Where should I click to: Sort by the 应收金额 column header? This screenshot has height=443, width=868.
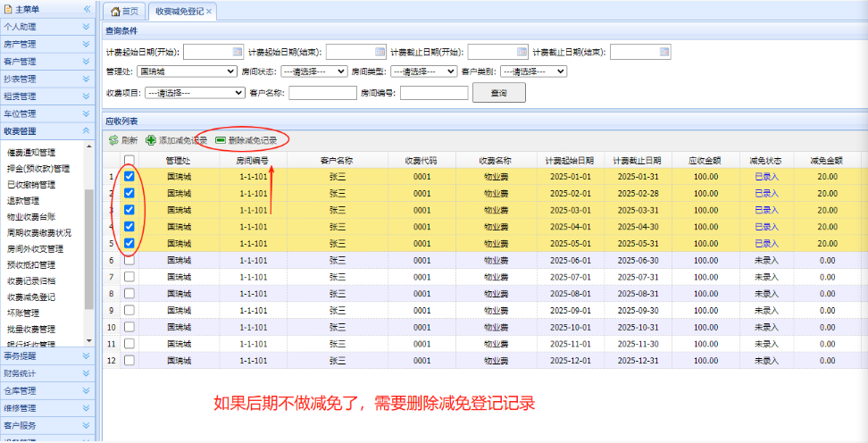pyautogui.click(x=706, y=161)
